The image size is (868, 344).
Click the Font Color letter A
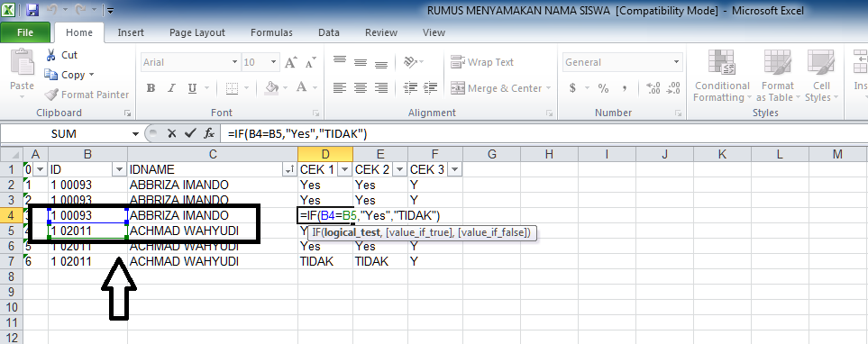coord(302,87)
